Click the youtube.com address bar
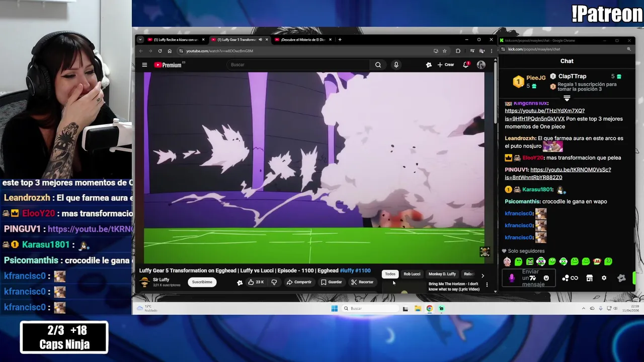The height and width of the screenshot is (362, 644). click(307, 51)
